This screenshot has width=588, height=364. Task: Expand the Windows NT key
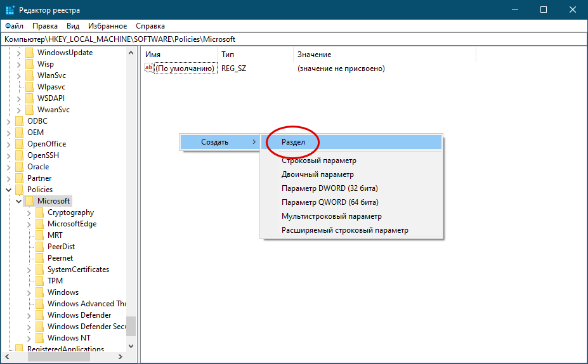[x=29, y=339]
